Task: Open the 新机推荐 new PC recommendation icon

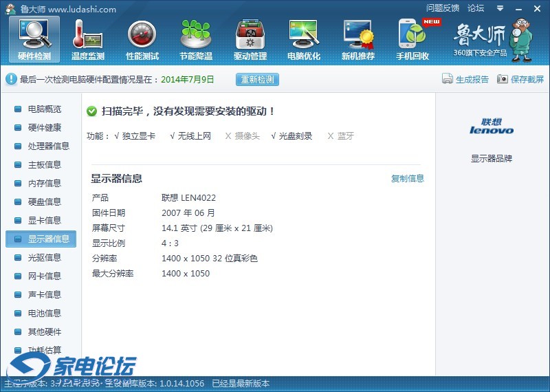Action: coord(358,39)
